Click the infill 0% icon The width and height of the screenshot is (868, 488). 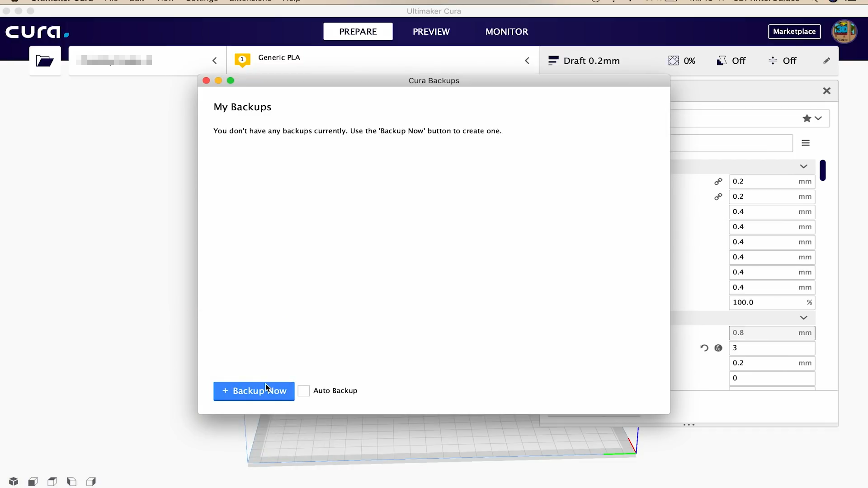pyautogui.click(x=673, y=61)
